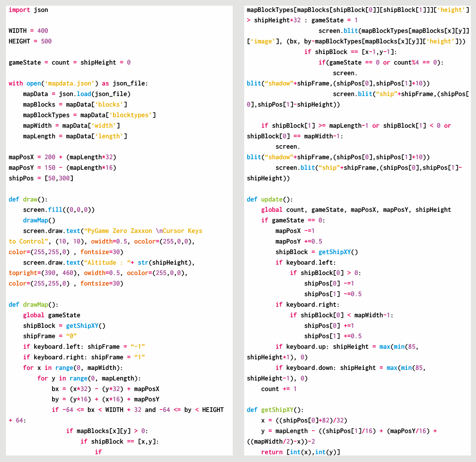Click the 'if shipBlock == [x,y]:' line

click(x=119, y=442)
